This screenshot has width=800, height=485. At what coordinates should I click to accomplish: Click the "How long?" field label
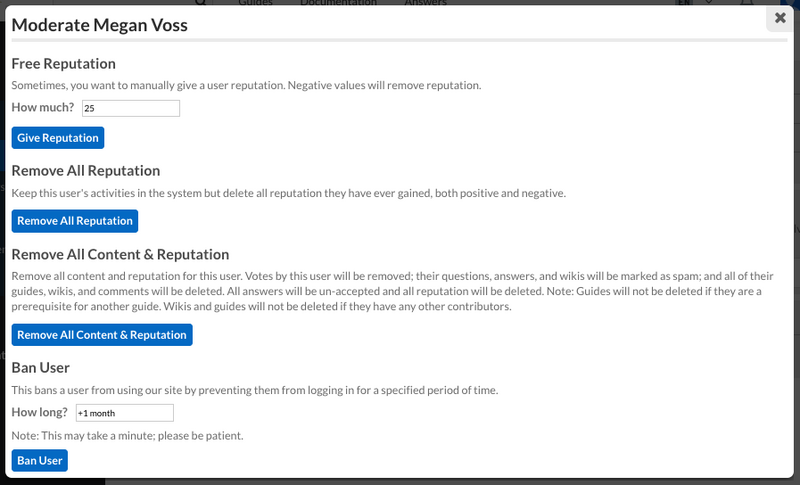(x=40, y=413)
